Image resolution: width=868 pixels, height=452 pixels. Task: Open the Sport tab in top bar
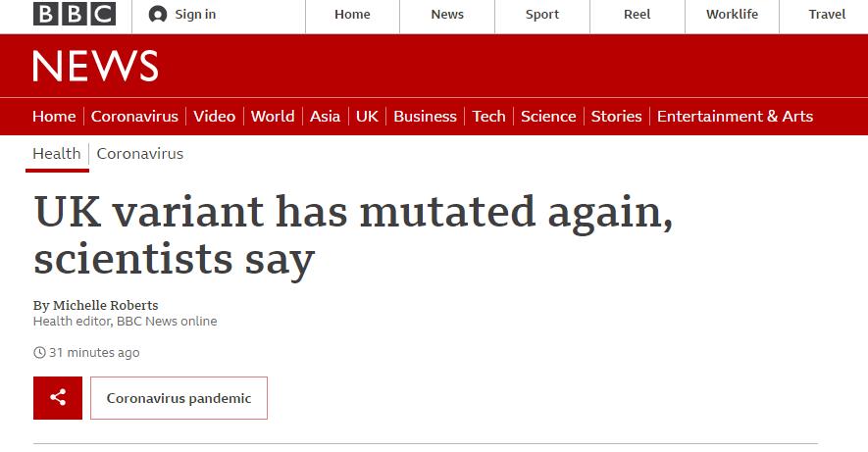[542, 15]
